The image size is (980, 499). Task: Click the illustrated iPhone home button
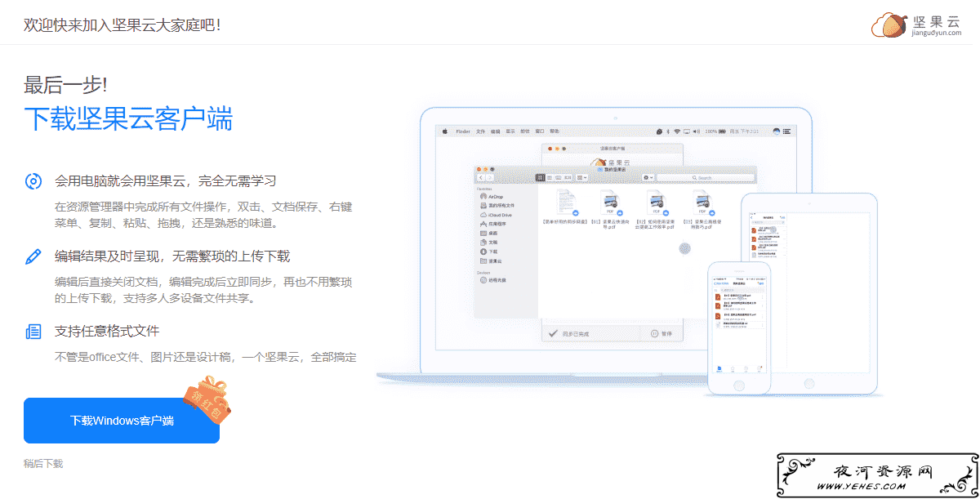pos(739,387)
